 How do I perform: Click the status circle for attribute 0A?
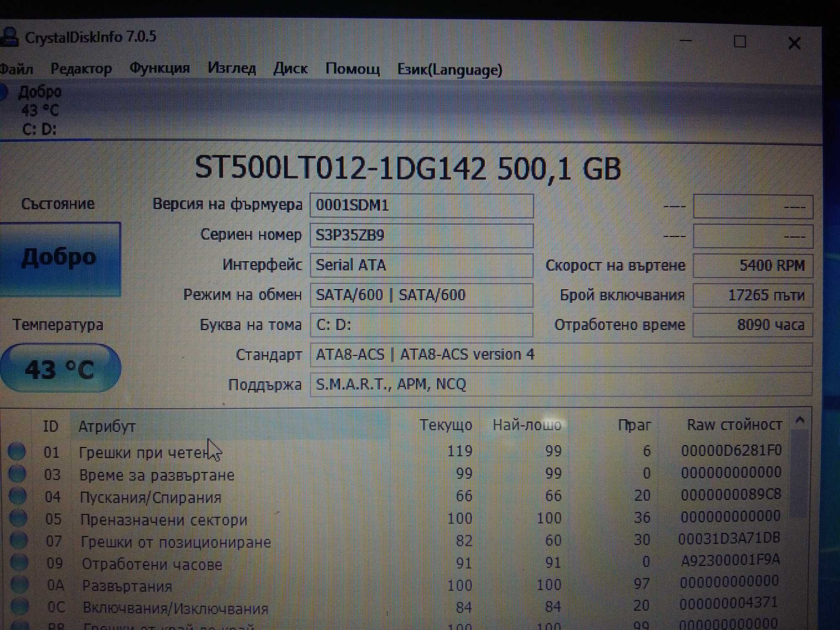[x=20, y=585]
